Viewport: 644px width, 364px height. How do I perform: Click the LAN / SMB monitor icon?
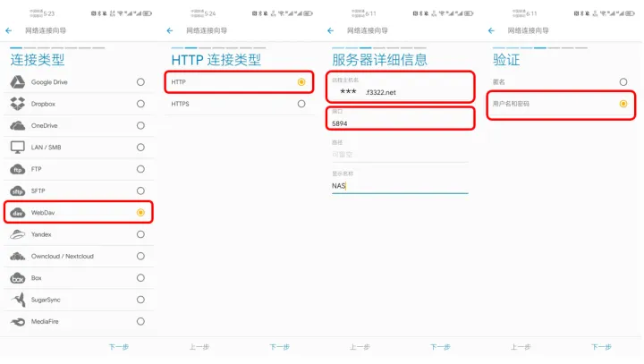coord(17,148)
